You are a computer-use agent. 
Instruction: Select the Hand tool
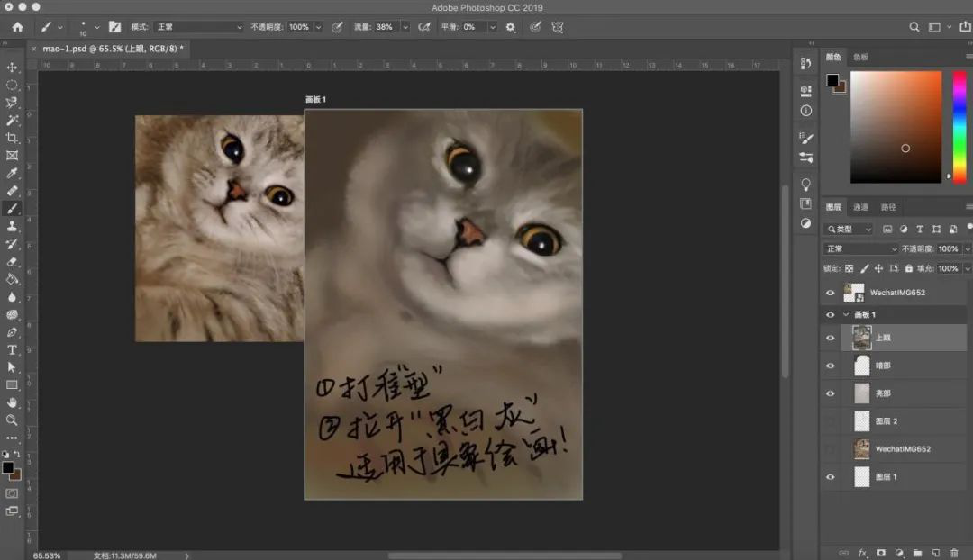pyautogui.click(x=12, y=402)
